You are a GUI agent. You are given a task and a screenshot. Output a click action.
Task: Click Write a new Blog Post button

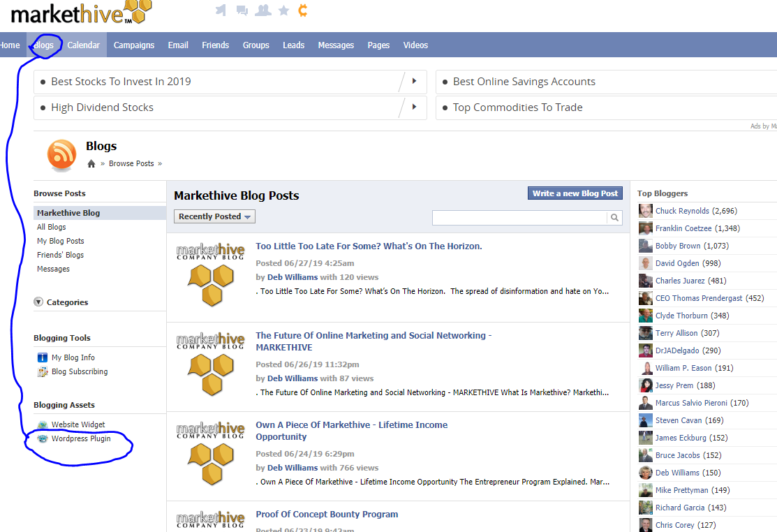pyautogui.click(x=575, y=193)
